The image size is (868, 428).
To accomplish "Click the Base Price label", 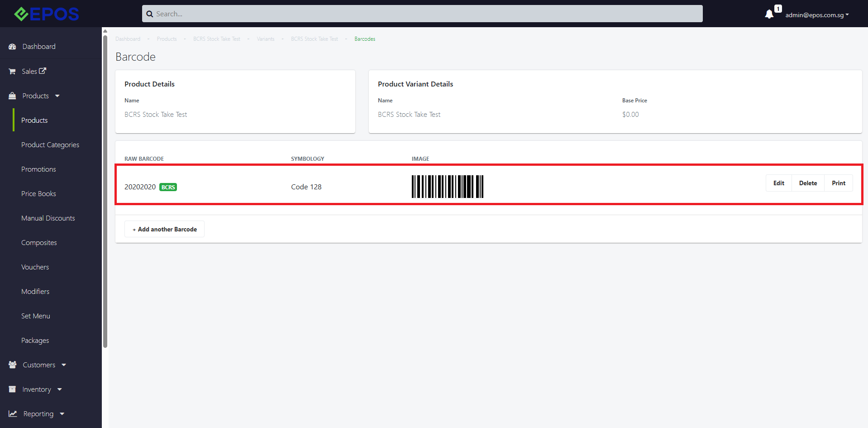I will click(x=634, y=101).
